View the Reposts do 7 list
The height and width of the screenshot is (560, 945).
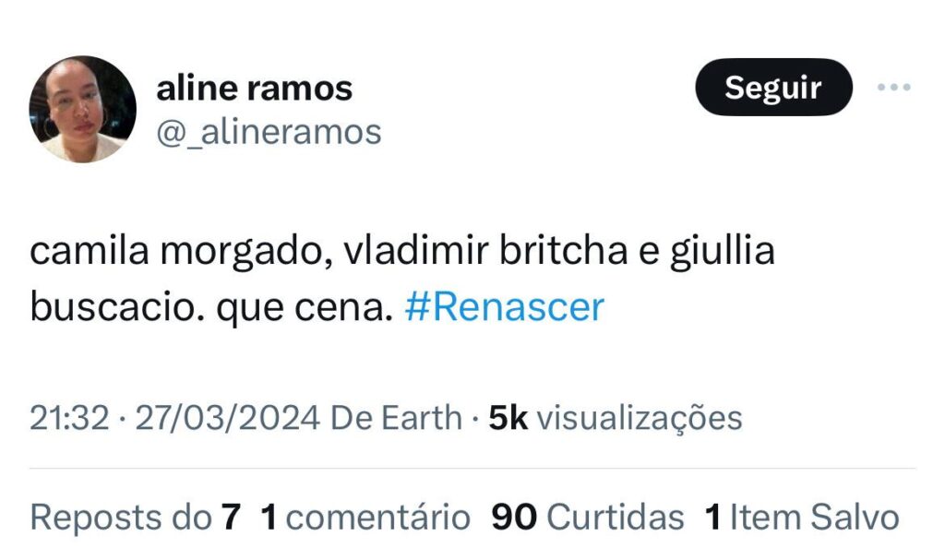[135, 518]
